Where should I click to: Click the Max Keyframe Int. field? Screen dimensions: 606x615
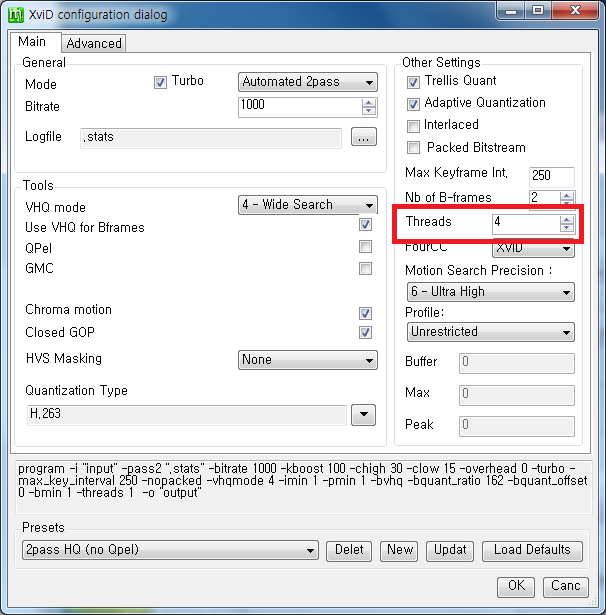pos(551,176)
